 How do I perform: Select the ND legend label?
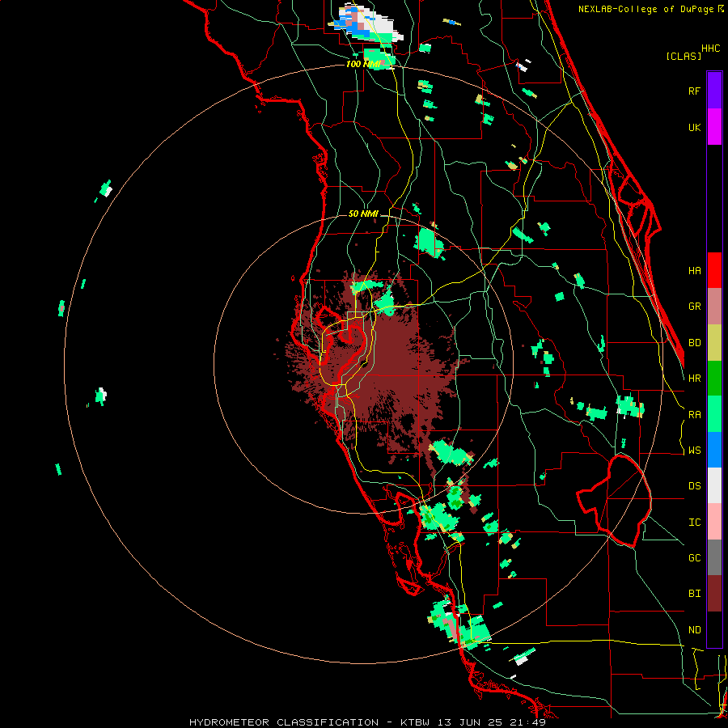click(694, 630)
